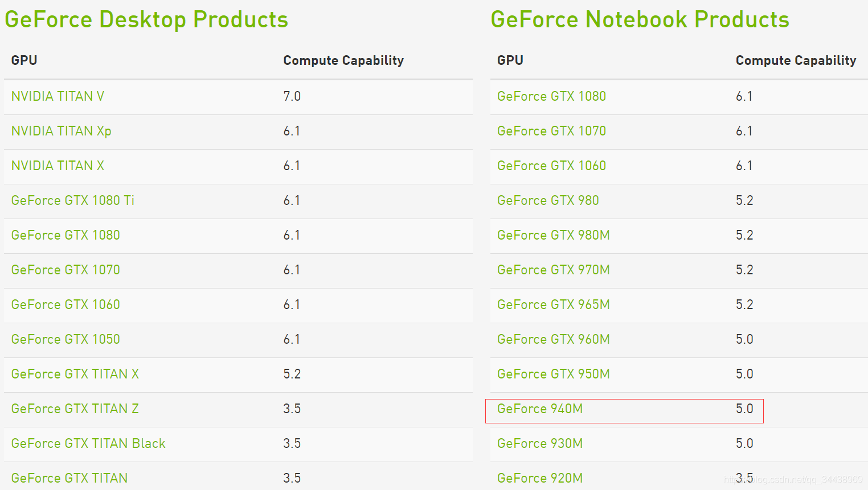This screenshot has height=490, width=868.
Task: Open the plain GeForce GTX TITAN link
Action: click(x=69, y=478)
